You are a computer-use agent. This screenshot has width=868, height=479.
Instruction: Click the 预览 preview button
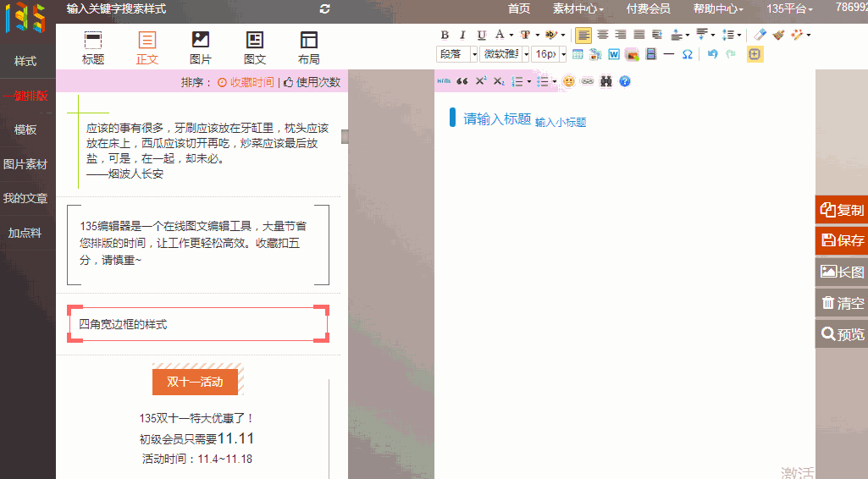(x=842, y=334)
